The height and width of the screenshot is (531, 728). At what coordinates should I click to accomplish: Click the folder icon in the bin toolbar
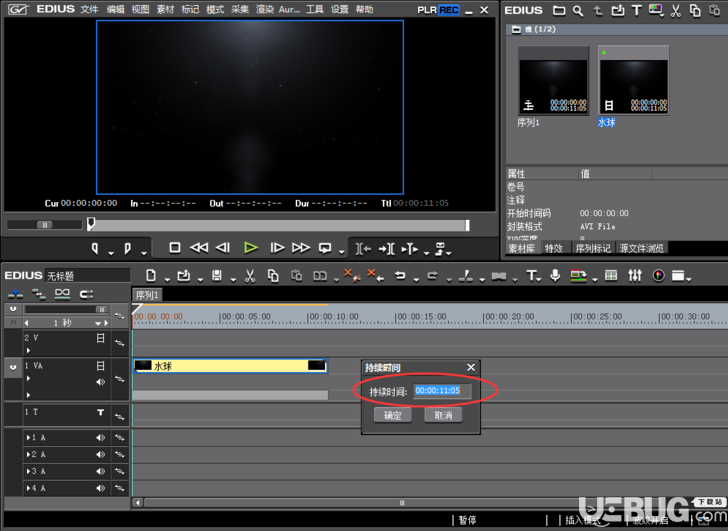tap(559, 10)
